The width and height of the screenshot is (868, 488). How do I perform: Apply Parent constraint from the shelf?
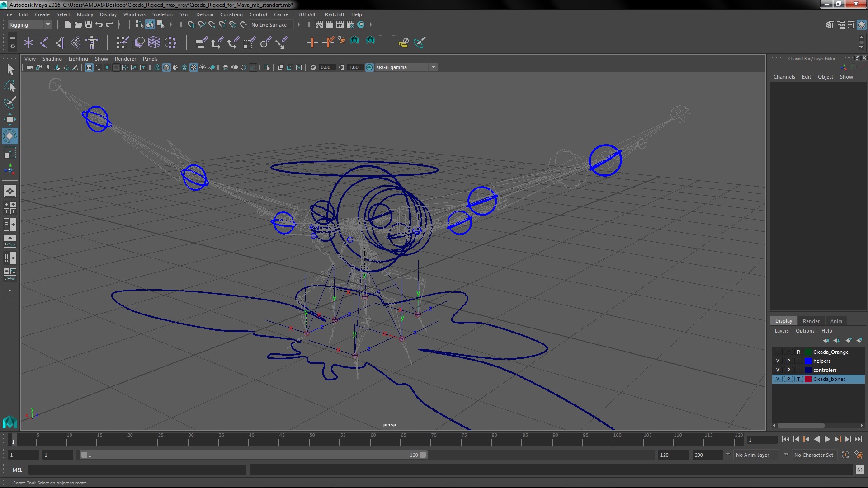click(201, 42)
